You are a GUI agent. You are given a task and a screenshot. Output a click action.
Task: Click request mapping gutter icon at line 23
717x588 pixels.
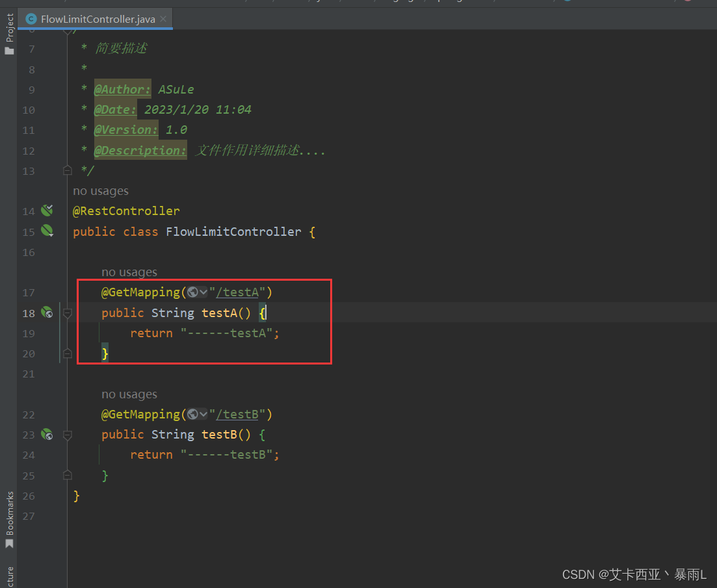click(47, 435)
